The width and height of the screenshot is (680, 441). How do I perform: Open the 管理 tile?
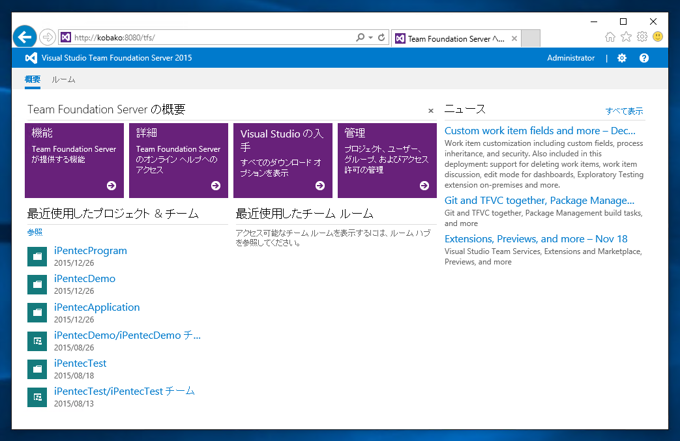(x=387, y=160)
